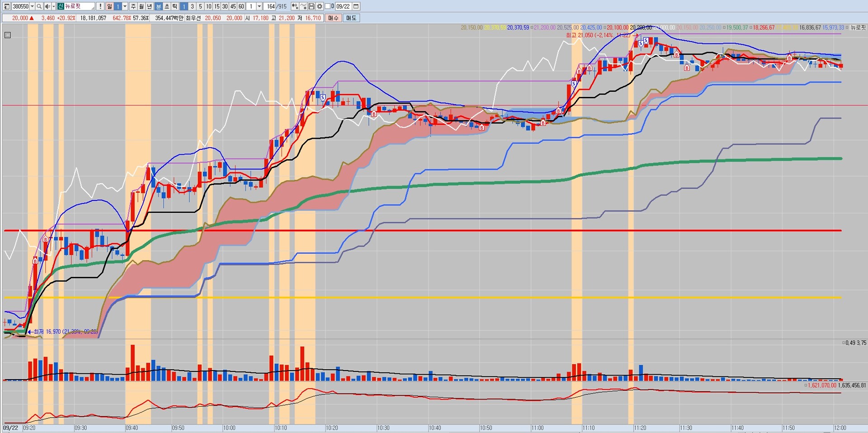Screen dimensions: 868x433
Task: Open the calendar date picker icon
Action: point(356,6)
